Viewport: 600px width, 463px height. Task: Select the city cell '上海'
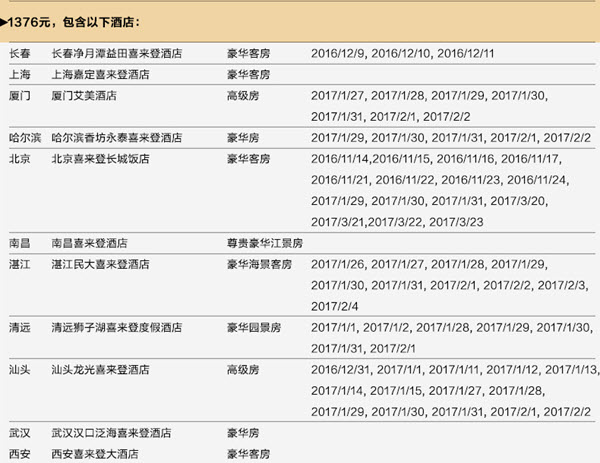click(x=20, y=74)
